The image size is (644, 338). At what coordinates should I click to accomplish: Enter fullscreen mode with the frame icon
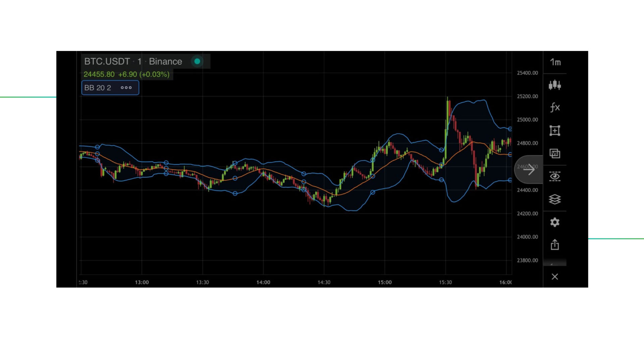click(x=555, y=130)
